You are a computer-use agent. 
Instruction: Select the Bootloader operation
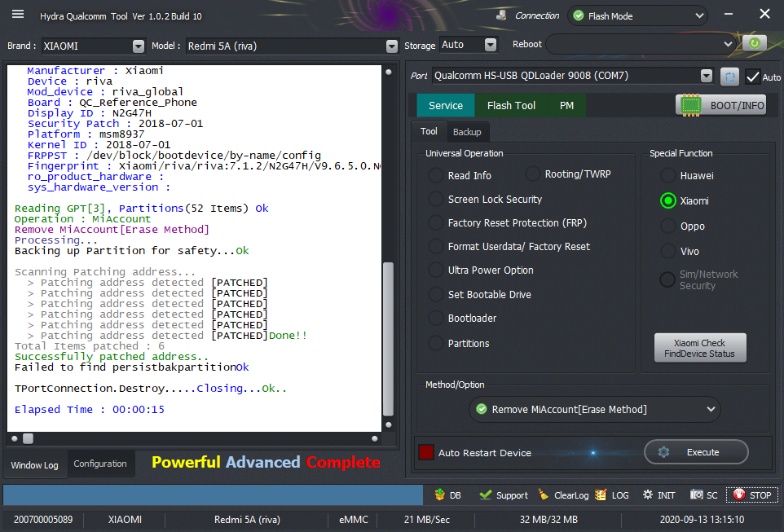coord(463,318)
